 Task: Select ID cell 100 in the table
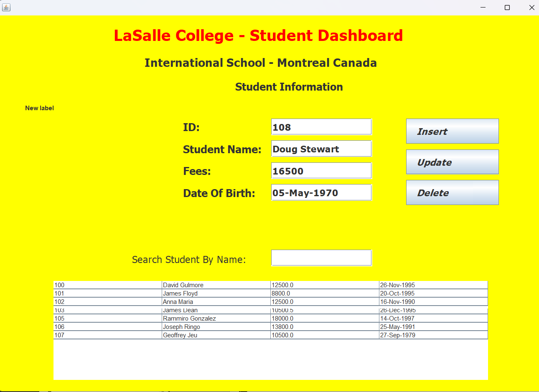tap(108, 285)
